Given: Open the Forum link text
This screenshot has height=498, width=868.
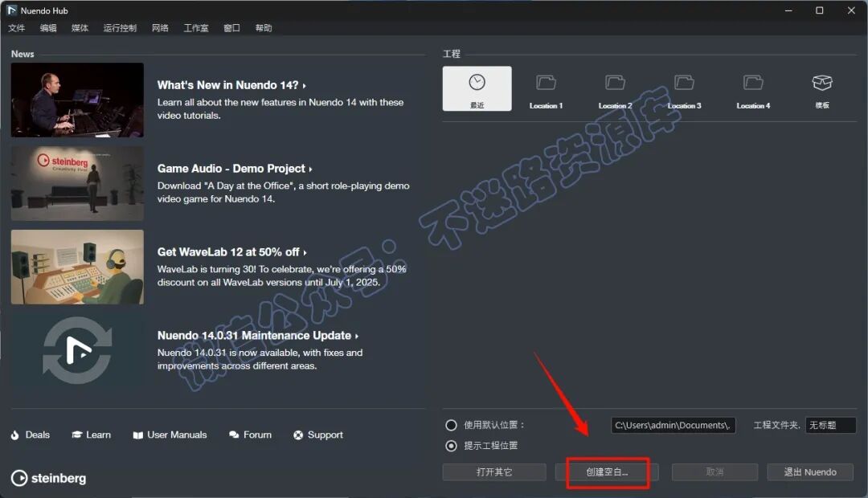Looking at the screenshot, I should pyautogui.click(x=257, y=435).
